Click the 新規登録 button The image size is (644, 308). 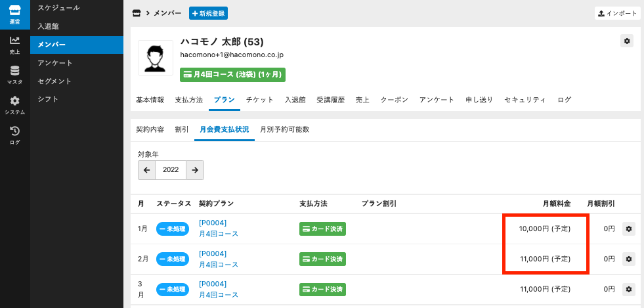point(208,13)
